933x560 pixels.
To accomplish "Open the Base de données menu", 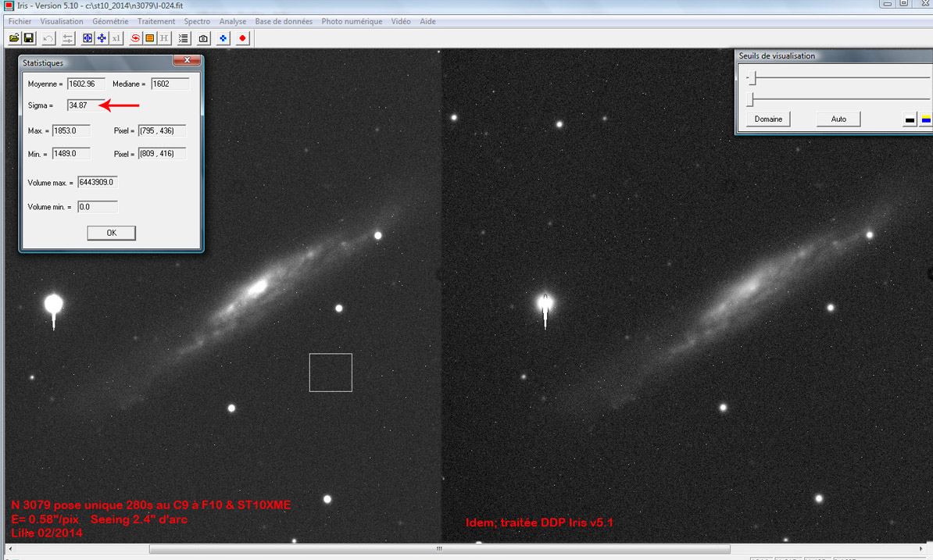I will point(284,21).
